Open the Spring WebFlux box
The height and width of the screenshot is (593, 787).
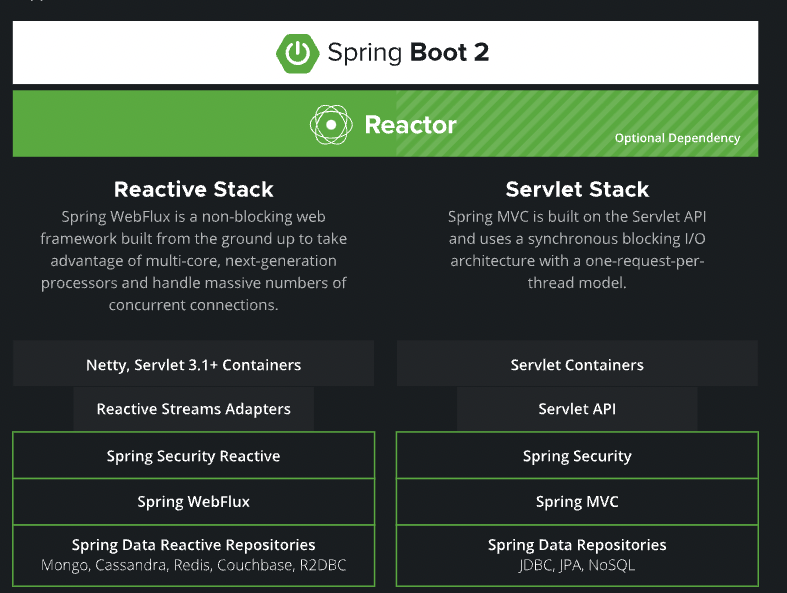point(194,502)
